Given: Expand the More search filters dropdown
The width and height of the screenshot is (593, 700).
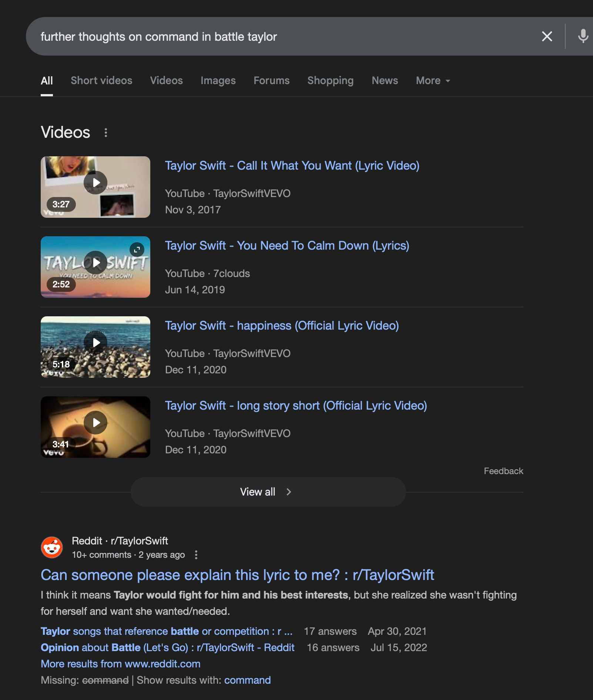Looking at the screenshot, I should pos(433,81).
